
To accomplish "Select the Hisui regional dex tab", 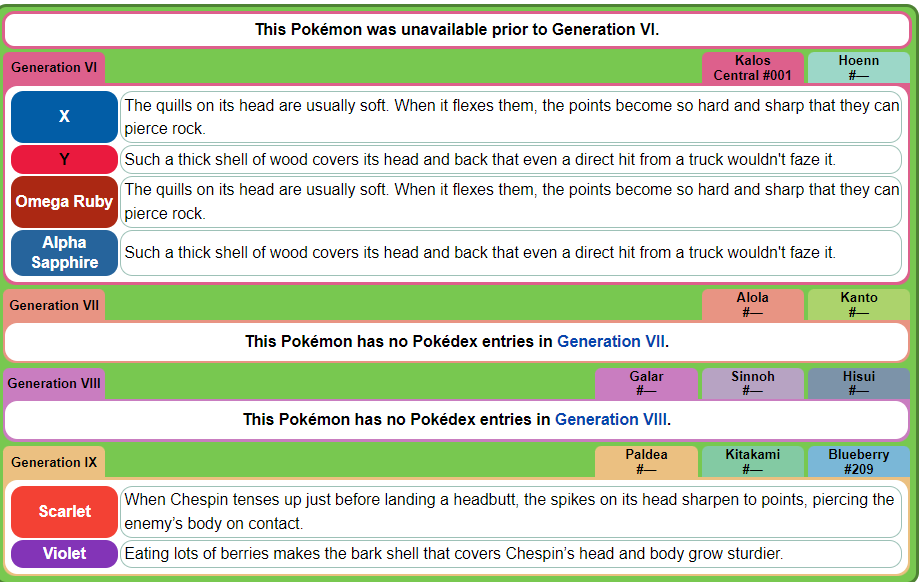I will (859, 384).
